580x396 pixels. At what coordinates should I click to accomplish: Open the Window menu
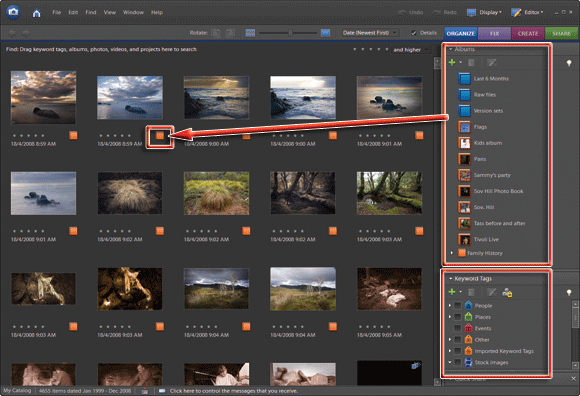[133, 12]
